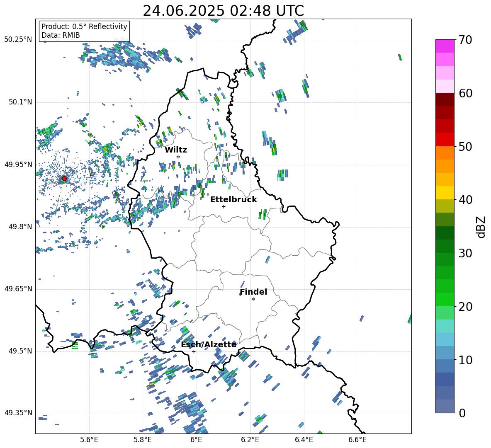Click the 10 tick on colorbar
The image size is (491, 448).
(x=465, y=359)
